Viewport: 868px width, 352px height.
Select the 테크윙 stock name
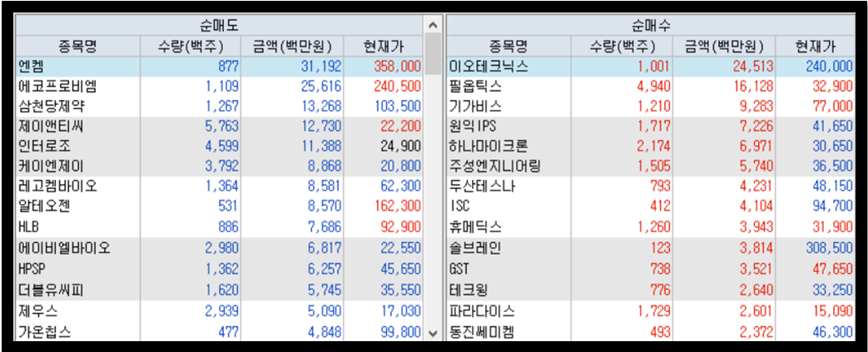(469, 289)
